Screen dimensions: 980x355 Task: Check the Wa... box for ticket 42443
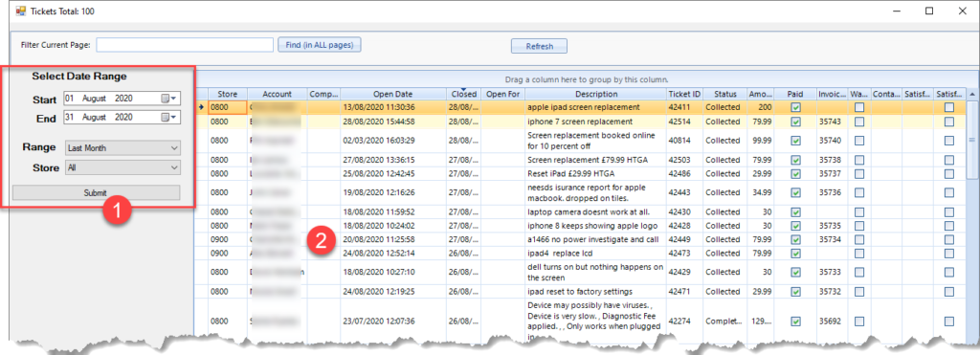[x=859, y=192]
